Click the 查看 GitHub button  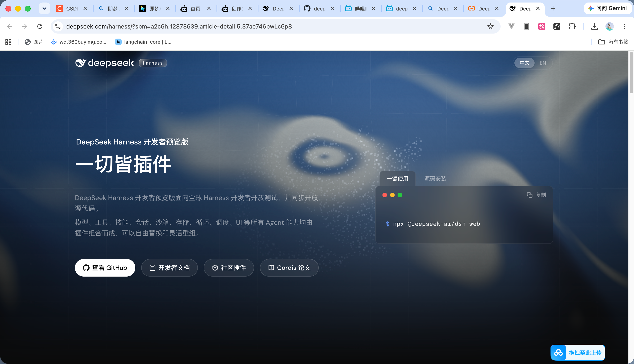click(x=105, y=268)
